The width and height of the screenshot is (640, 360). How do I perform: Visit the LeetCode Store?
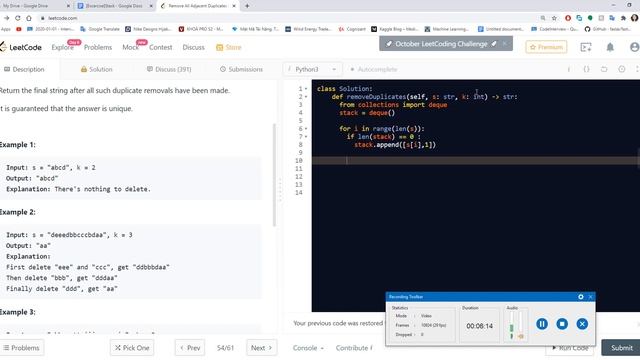click(x=229, y=47)
